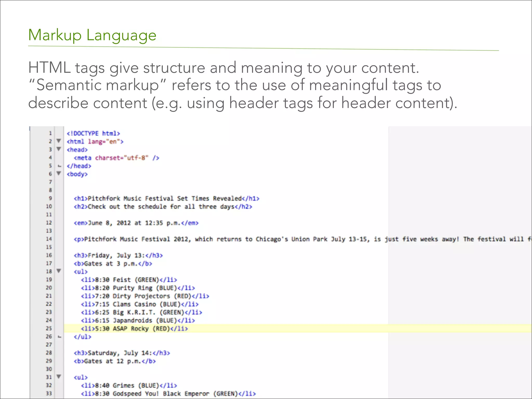Click the fold end marker beside closing ul tag

coord(59,337)
